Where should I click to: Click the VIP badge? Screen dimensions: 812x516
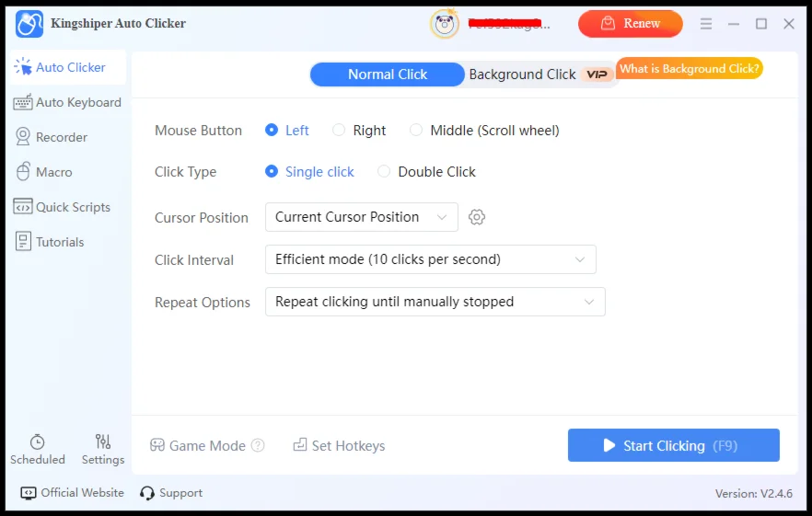pyautogui.click(x=597, y=75)
